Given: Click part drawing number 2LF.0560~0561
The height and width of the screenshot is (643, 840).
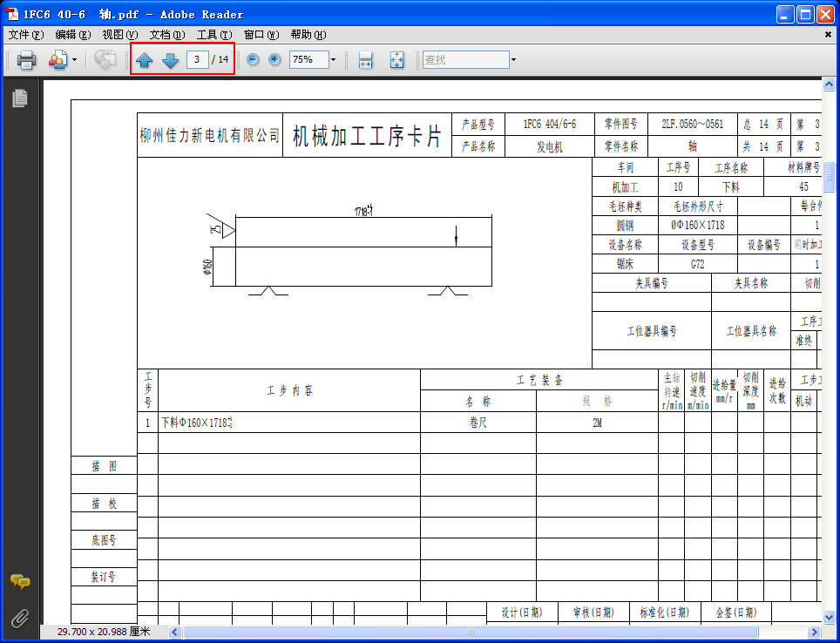Looking at the screenshot, I should pyautogui.click(x=692, y=125).
